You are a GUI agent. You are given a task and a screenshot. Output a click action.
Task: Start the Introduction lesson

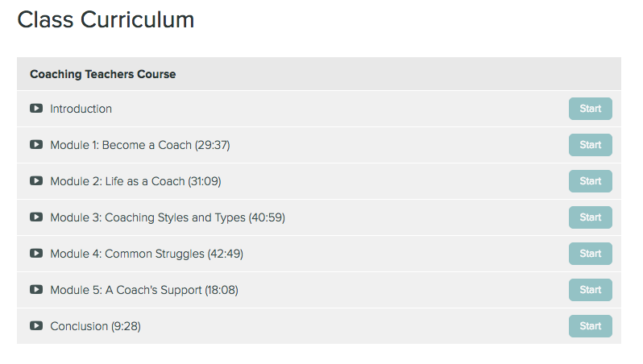(590, 109)
